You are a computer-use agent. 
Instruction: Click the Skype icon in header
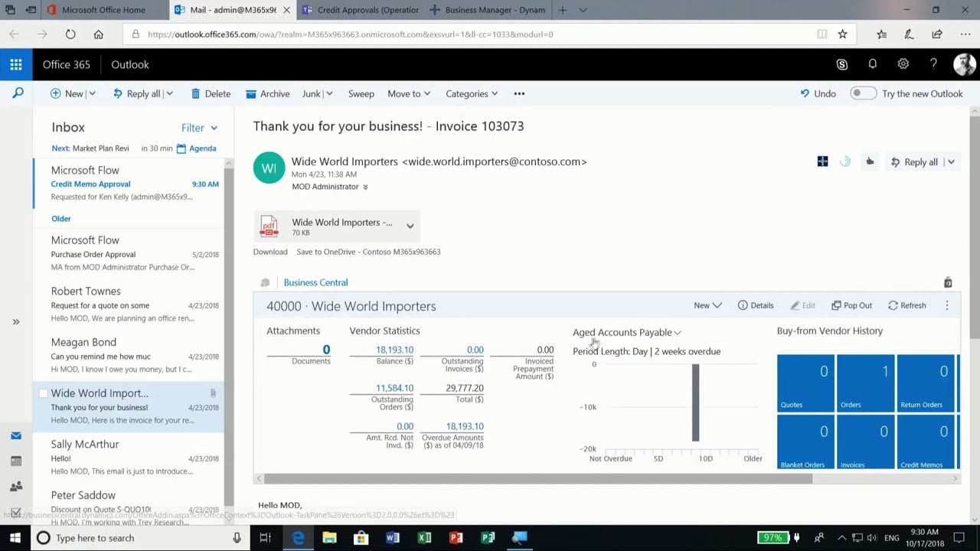(x=841, y=65)
